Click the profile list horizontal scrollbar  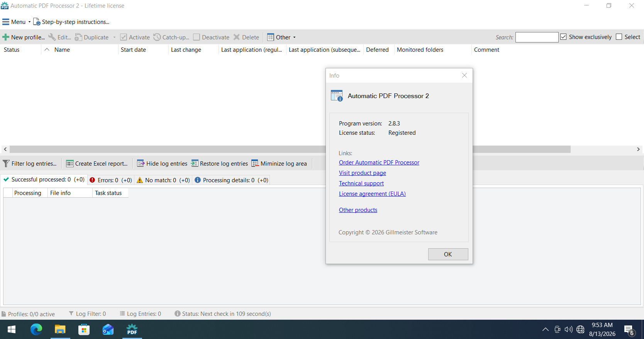[290, 149]
